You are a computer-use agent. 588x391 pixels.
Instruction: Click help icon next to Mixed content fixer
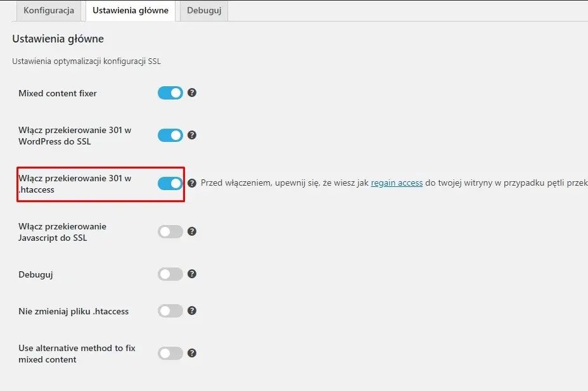pos(192,93)
